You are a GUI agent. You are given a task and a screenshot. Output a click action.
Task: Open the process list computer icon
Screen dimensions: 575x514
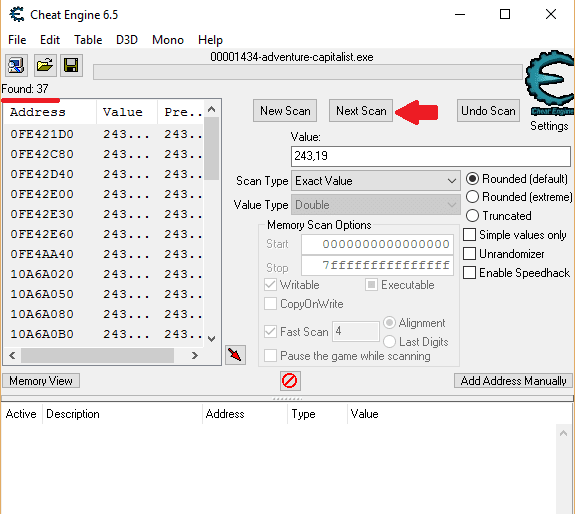[16, 66]
